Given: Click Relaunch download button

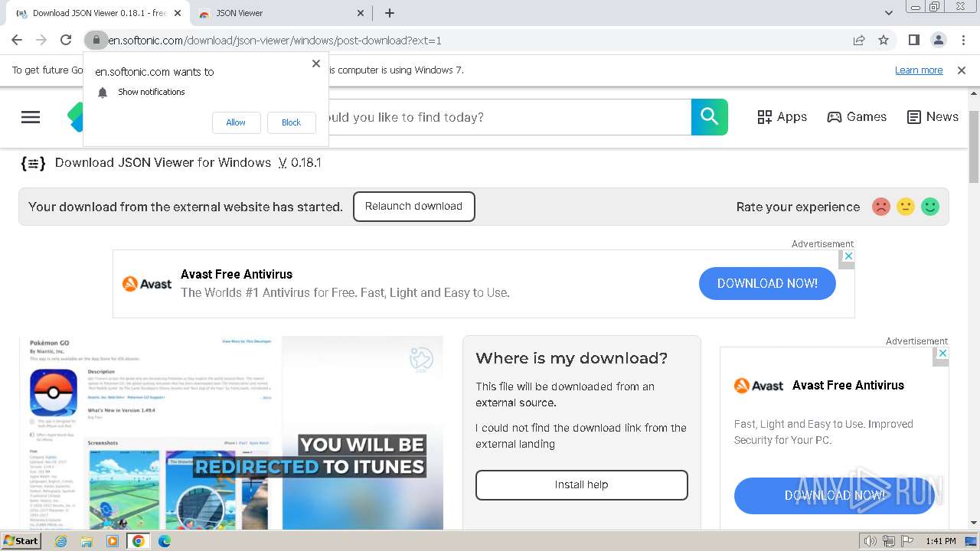Looking at the screenshot, I should tap(414, 207).
